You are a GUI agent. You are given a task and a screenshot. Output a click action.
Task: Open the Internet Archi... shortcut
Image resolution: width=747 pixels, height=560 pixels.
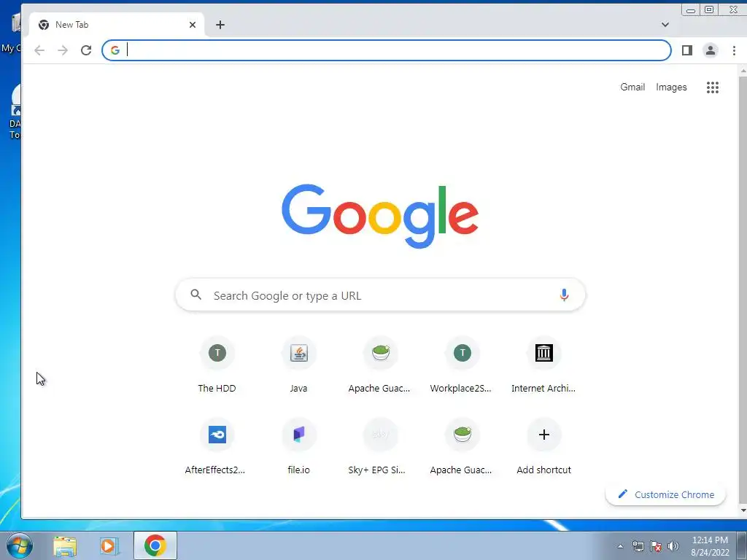click(x=543, y=365)
